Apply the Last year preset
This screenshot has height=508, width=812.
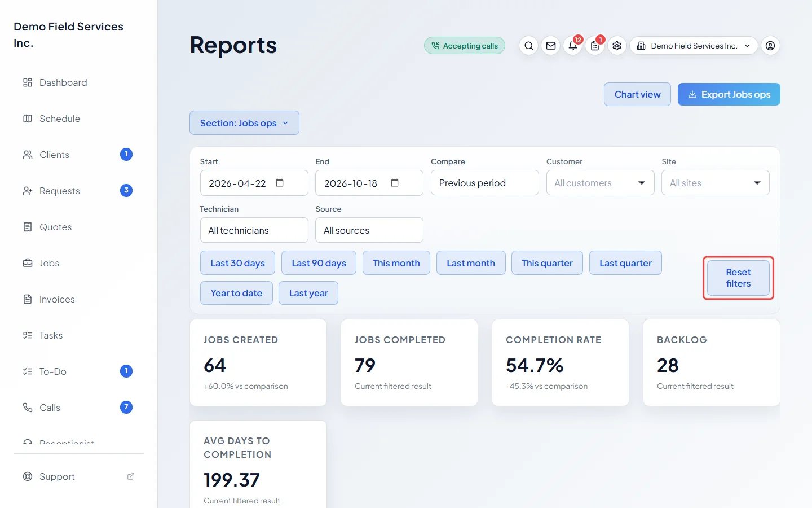(x=308, y=293)
